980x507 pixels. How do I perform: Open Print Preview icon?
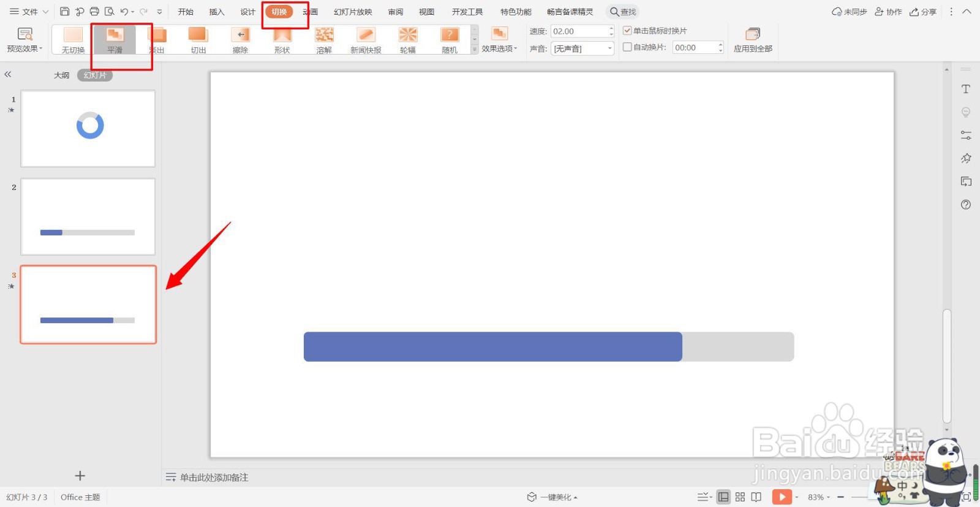pyautogui.click(x=110, y=11)
